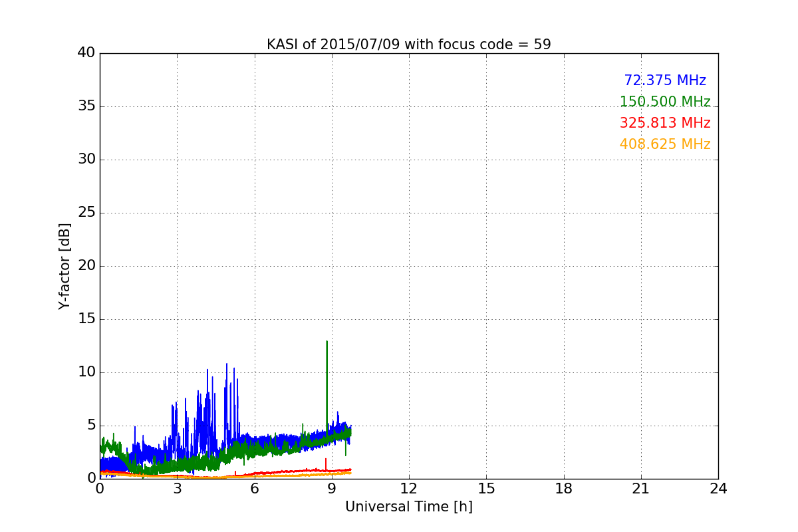Click the y-axis tick label 15

[86, 319]
